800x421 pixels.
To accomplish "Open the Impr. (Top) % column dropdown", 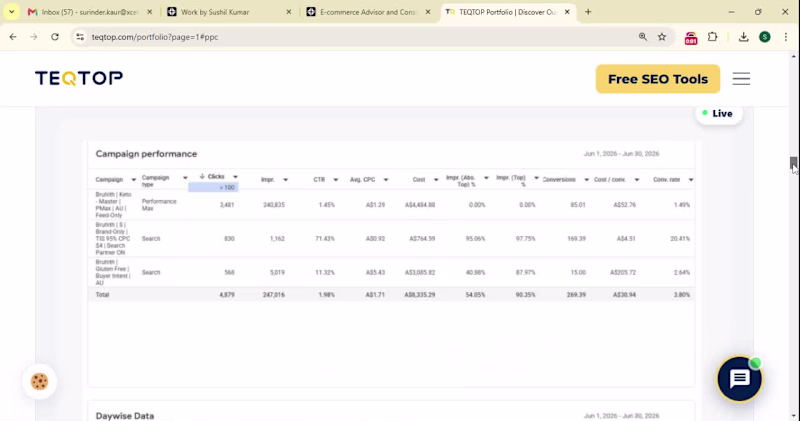I will click(x=536, y=178).
